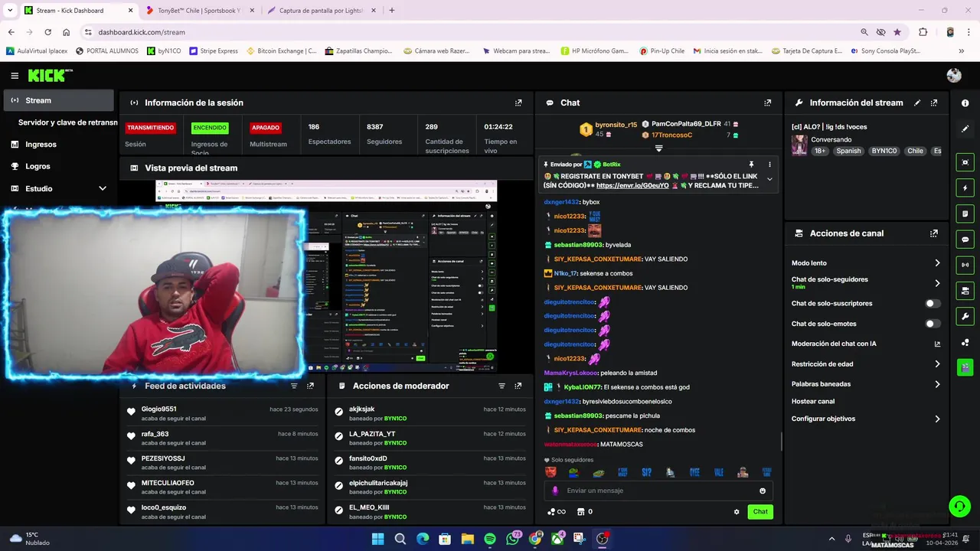Filter the Feed de actividades list
Screen dimensions: 980x551
[294, 386]
